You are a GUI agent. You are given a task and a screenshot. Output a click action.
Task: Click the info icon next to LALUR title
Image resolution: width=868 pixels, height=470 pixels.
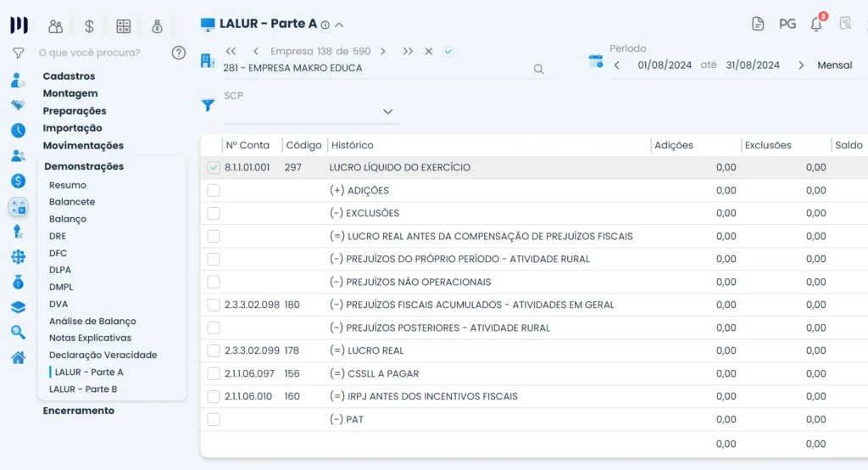tap(325, 25)
